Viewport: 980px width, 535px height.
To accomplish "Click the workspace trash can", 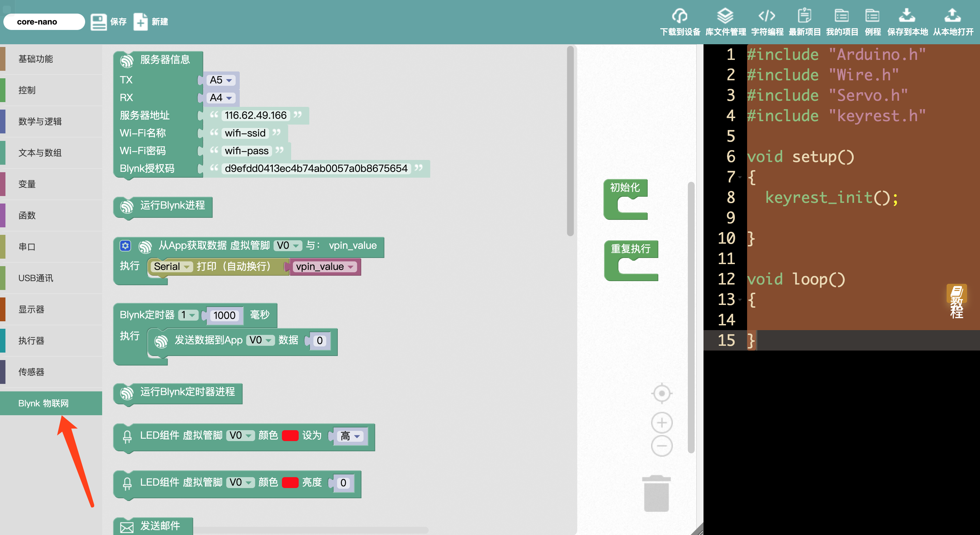I will [x=656, y=493].
